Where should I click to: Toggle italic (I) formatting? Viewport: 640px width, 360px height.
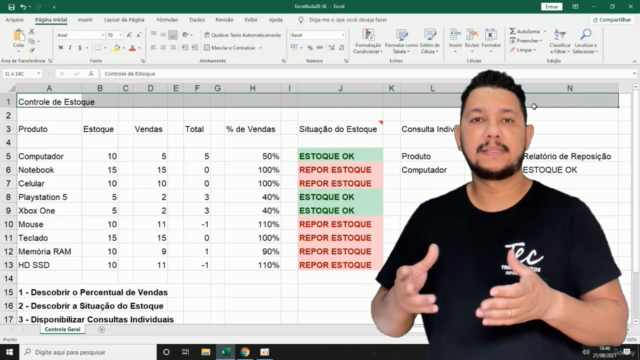click(70, 48)
